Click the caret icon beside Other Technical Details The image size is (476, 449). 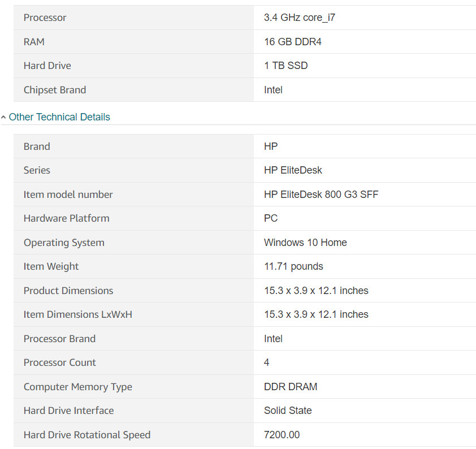(x=3, y=117)
